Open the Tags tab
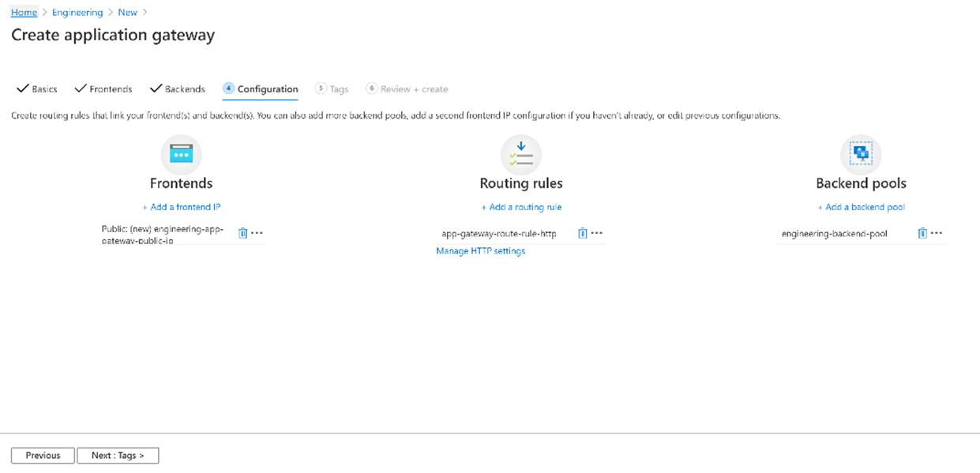 (332, 89)
